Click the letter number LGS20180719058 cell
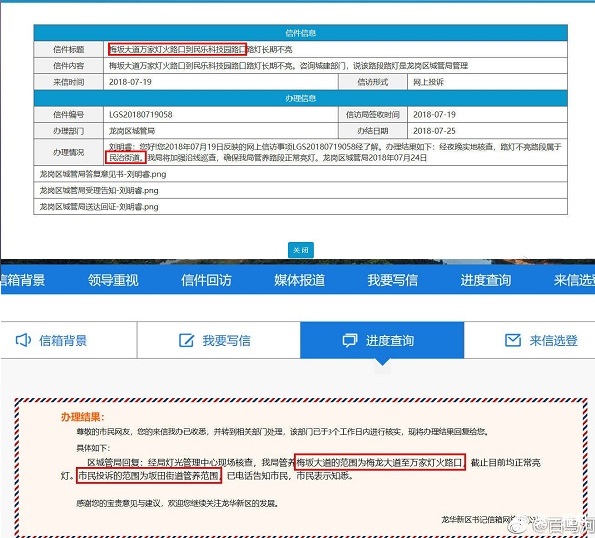595x538 pixels. (x=220, y=115)
